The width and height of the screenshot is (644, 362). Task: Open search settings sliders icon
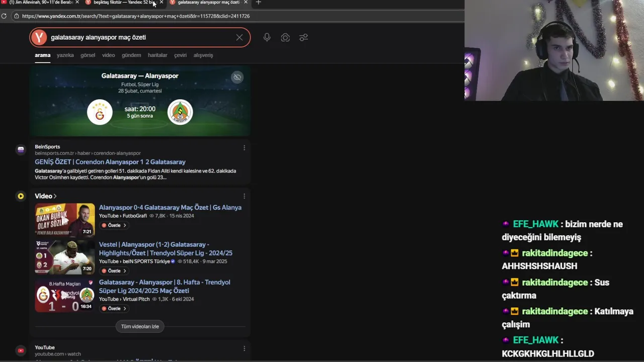click(303, 37)
